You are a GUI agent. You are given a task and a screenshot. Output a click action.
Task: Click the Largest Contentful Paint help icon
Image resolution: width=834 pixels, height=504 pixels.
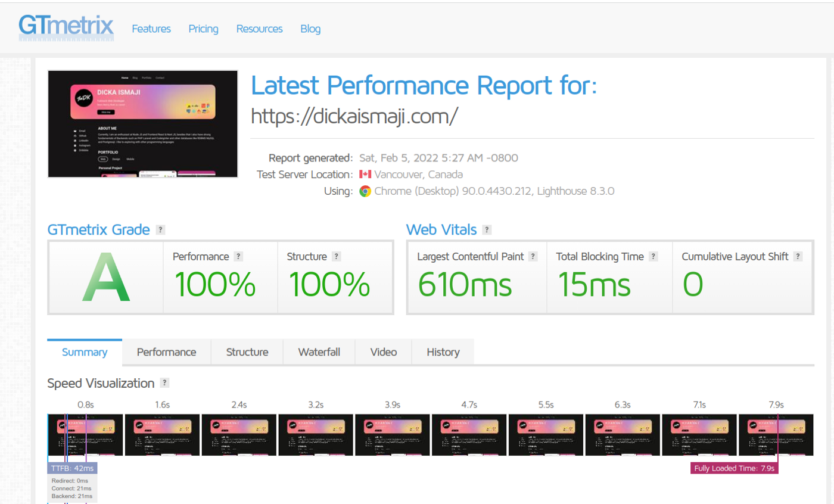point(532,256)
